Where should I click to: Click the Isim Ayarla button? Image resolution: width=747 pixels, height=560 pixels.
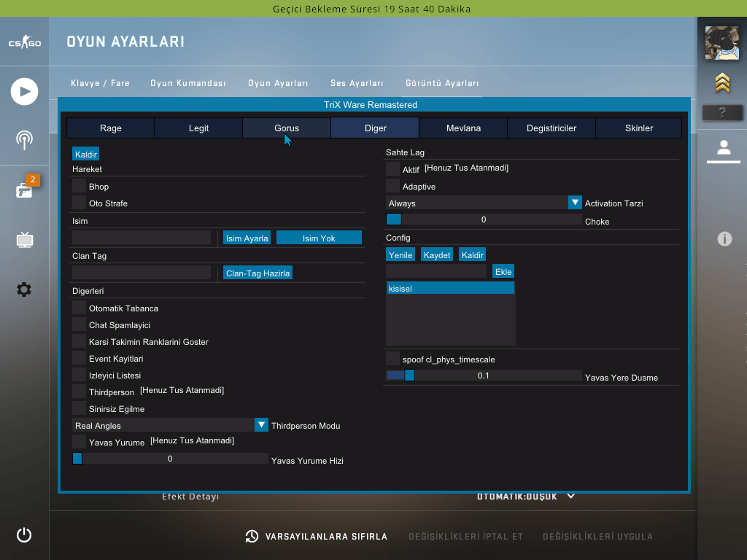coord(247,238)
